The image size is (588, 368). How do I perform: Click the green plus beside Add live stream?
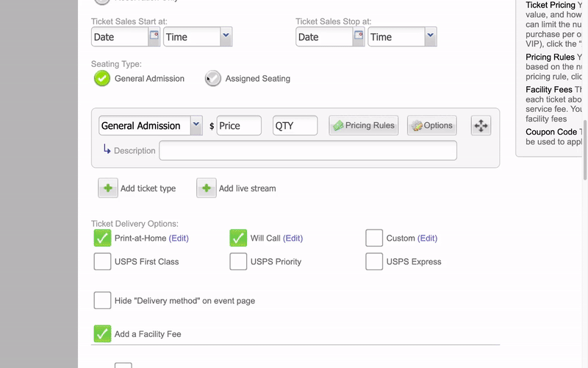(207, 188)
